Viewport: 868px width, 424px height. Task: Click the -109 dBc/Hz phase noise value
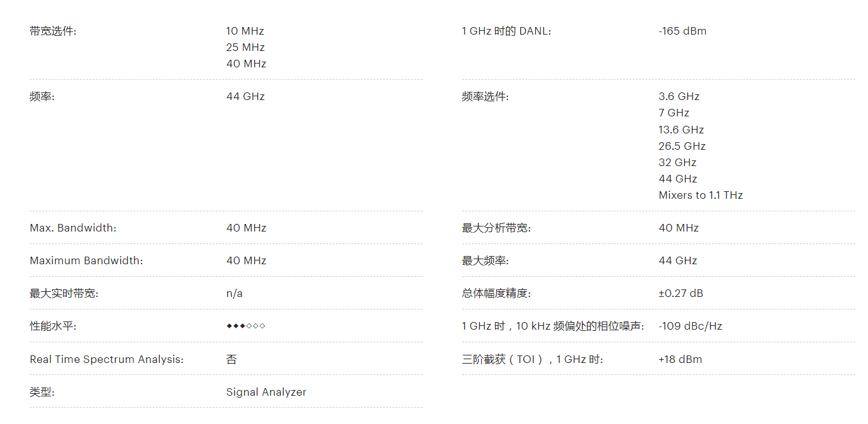691,326
